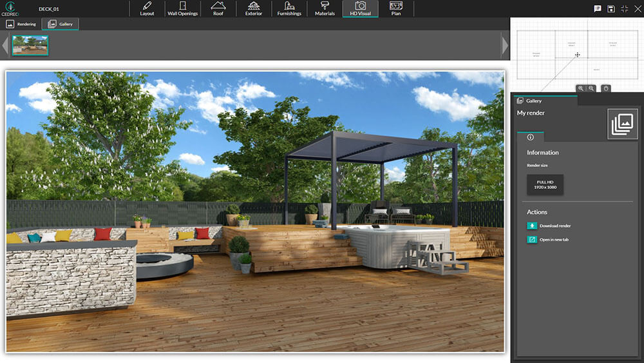Image resolution: width=644 pixels, height=363 pixels.
Task: Click Download render
Action: point(554,226)
